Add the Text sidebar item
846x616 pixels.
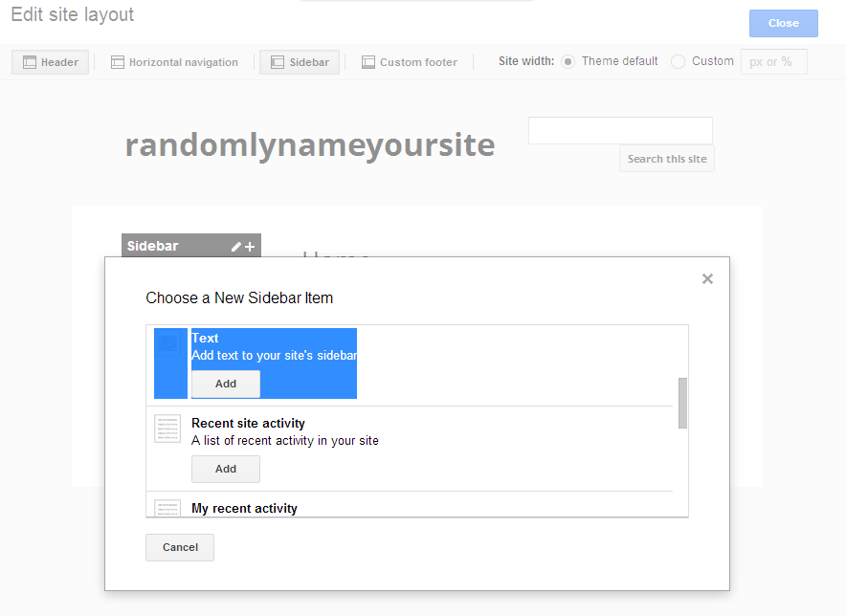226,385
